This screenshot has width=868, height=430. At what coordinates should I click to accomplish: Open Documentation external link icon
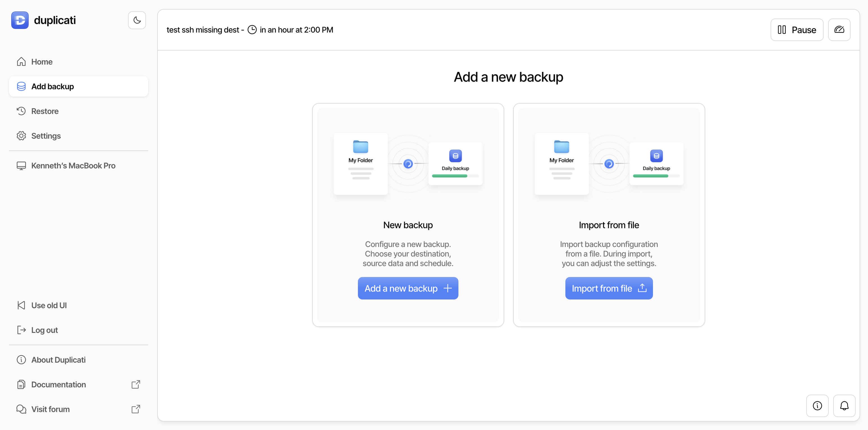[136, 385]
